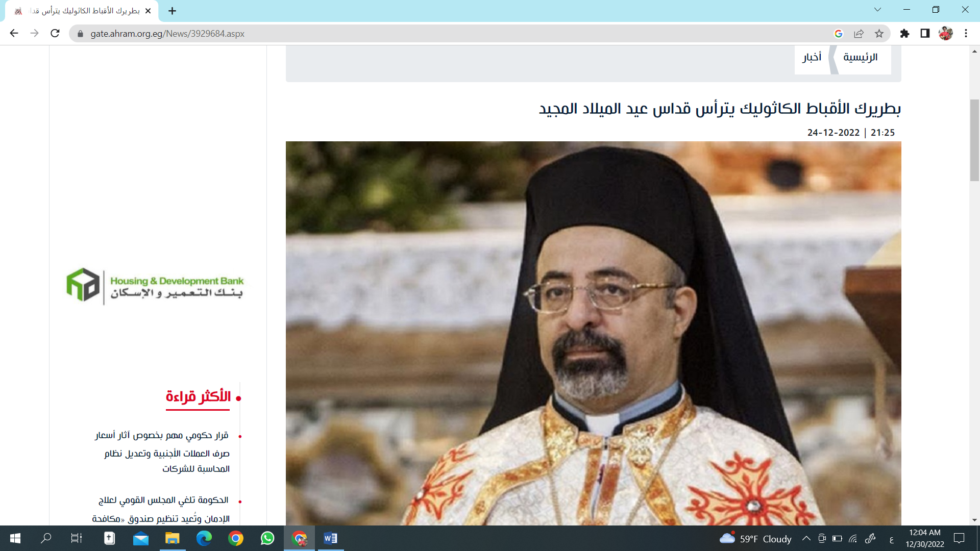The image size is (980, 551).
Task: Open WhatsApp from taskbar
Action: pyautogui.click(x=267, y=538)
